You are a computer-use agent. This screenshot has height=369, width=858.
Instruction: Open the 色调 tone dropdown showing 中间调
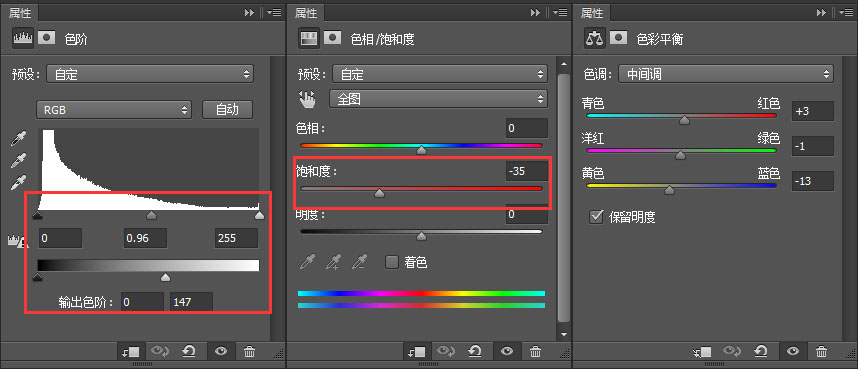pos(726,74)
